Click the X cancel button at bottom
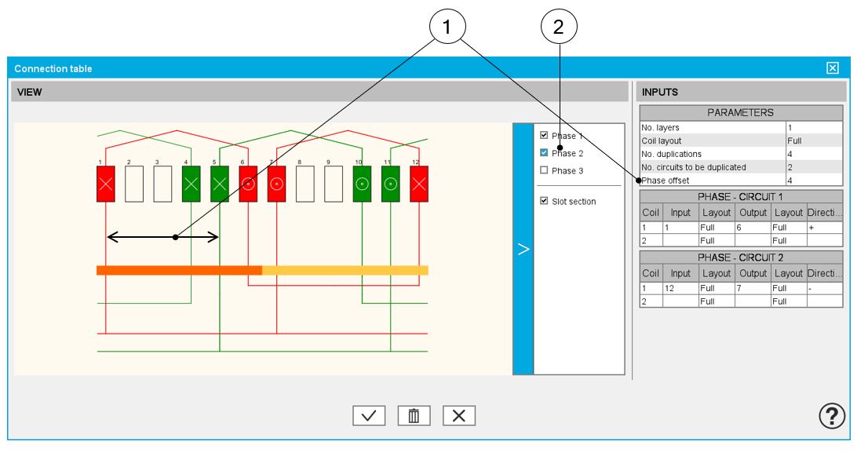 pos(459,416)
